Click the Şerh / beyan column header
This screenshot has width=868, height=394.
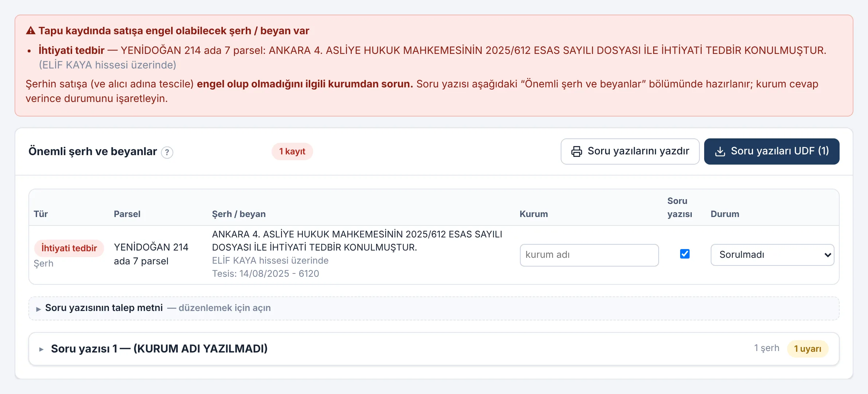click(x=239, y=214)
